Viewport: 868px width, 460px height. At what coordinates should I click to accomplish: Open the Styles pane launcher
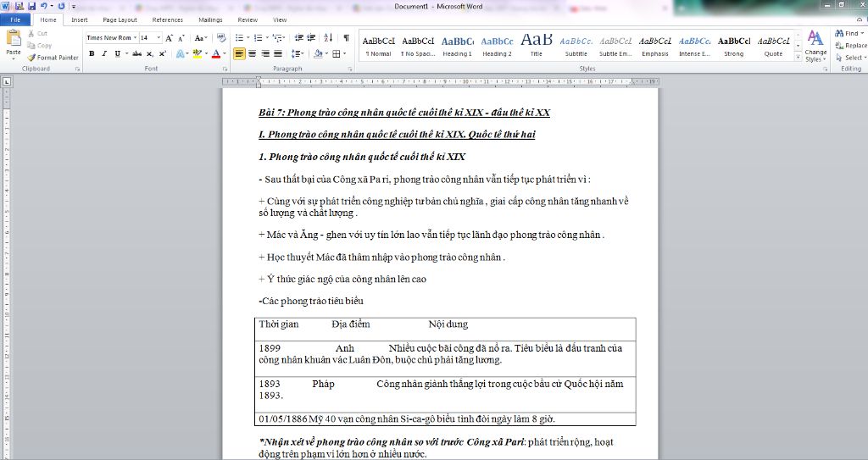click(x=825, y=69)
